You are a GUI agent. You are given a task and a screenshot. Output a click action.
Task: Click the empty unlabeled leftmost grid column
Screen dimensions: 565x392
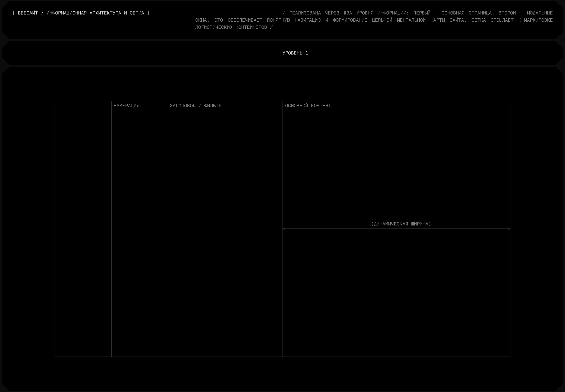(x=83, y=228)
